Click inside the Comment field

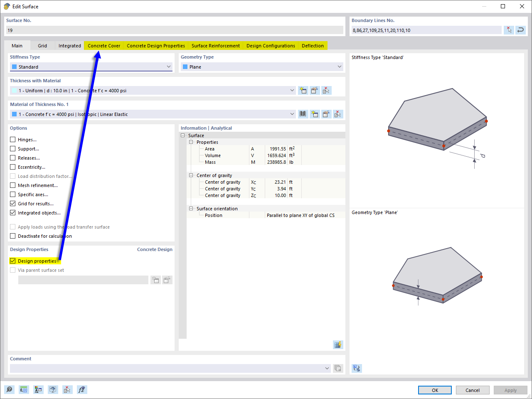click(166, 368)
